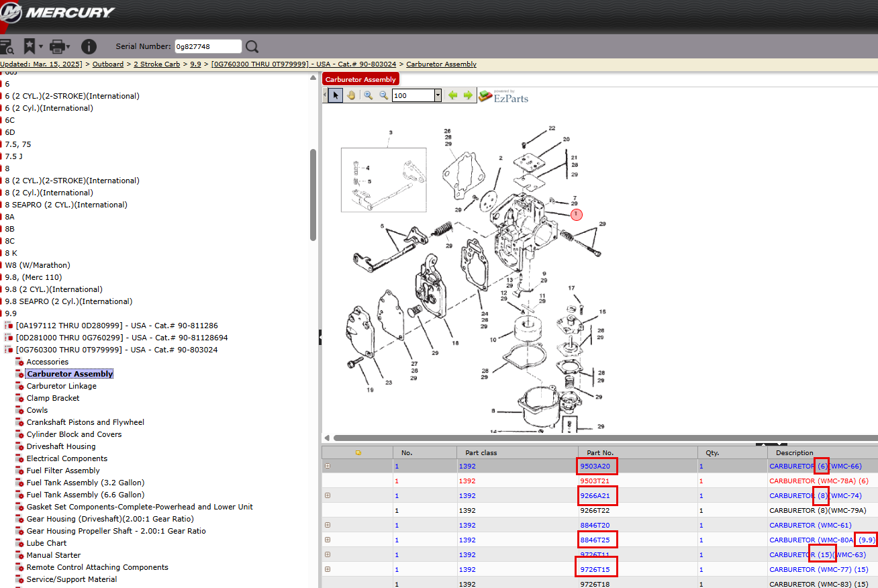Open Accessories in the tree
The height and width of the screenshot is (588, 878).
click(x=47, y=362)
